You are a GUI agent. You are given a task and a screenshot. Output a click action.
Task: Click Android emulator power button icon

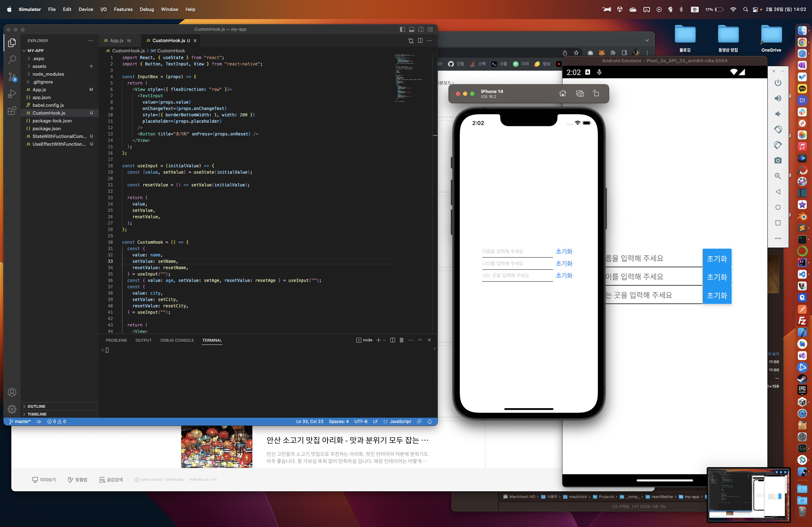point(778,83)
